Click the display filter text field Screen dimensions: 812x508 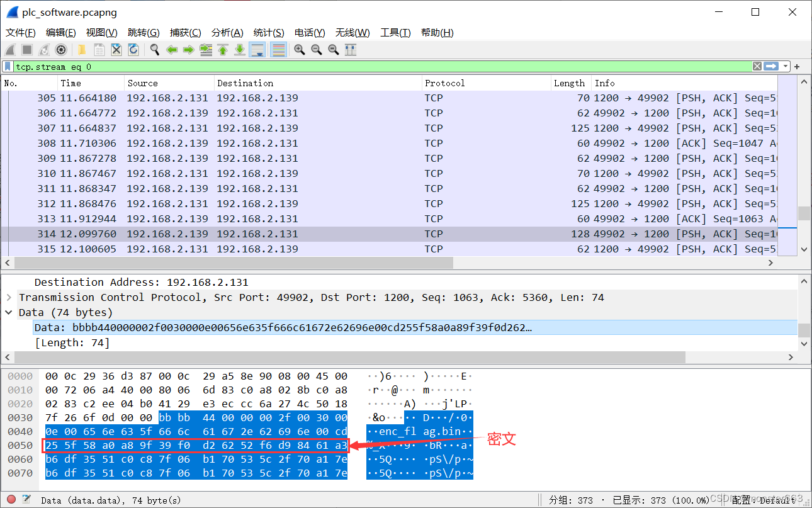(381, 67)
